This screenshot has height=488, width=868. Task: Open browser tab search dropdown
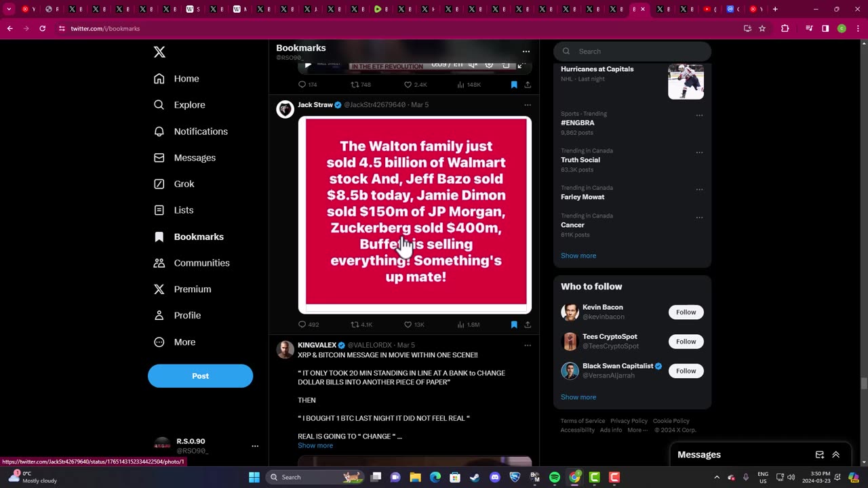click(x=9, y=9)
